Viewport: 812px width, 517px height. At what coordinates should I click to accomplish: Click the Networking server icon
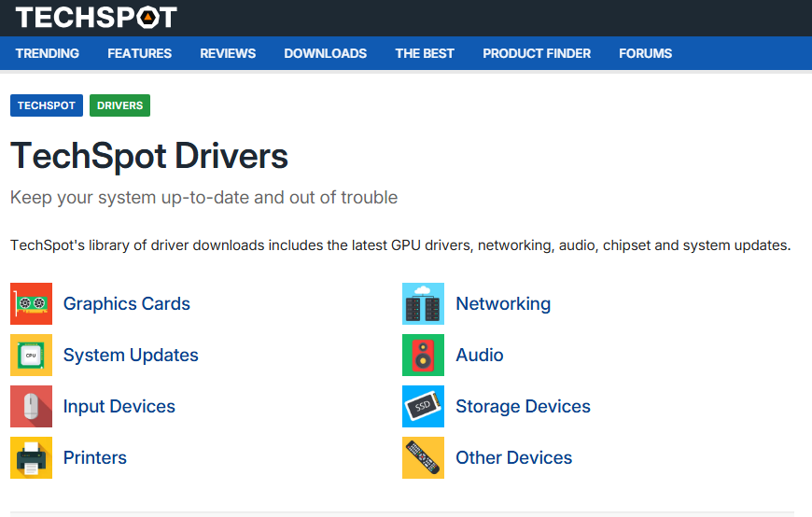[x=423, y=304]
